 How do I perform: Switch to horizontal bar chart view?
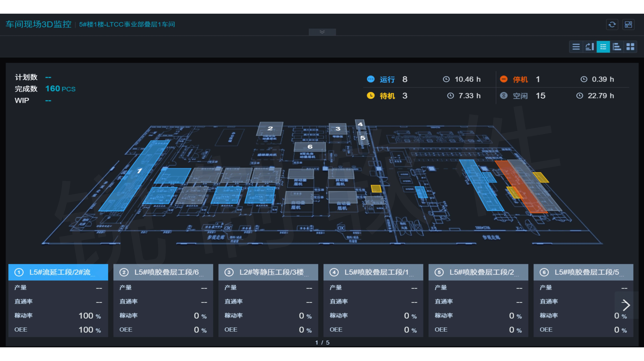[x=617, y=47]
